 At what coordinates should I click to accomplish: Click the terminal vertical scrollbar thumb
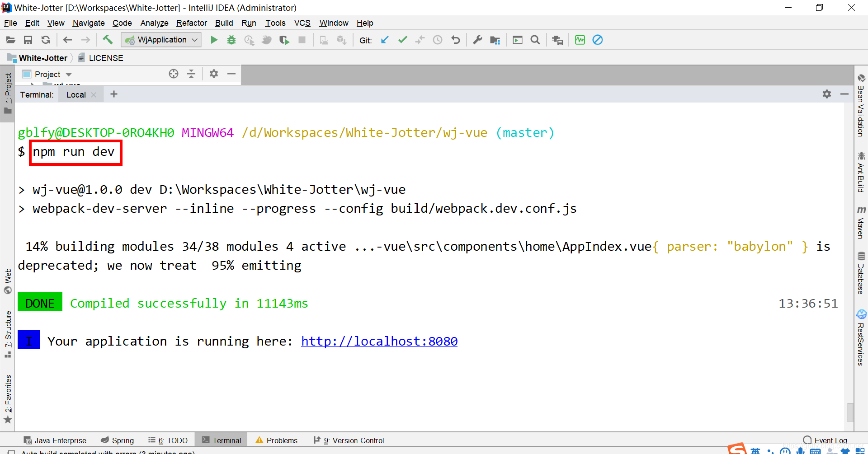(x=850, y=412)
